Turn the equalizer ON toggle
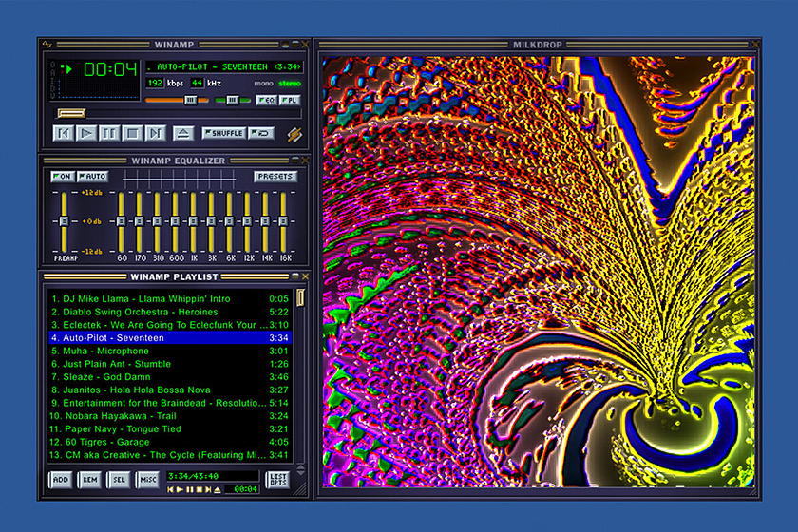798x532 pixels. 63,177
